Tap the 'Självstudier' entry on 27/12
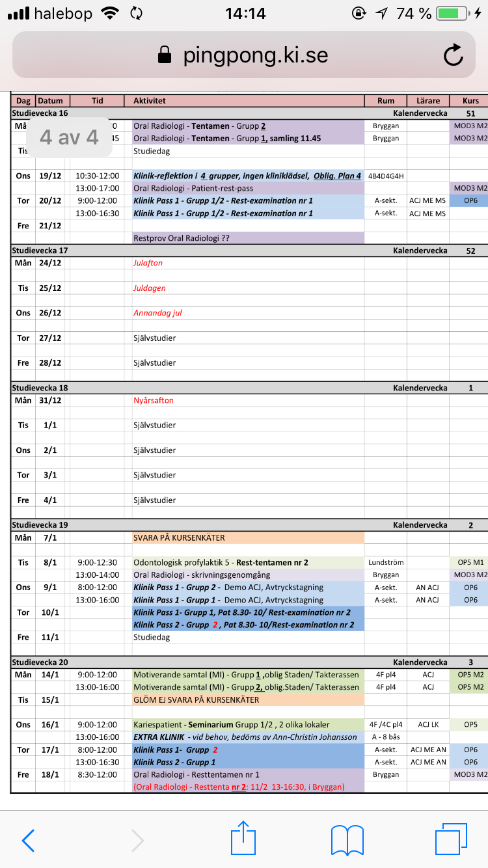This screenshot has height=868, width=488. 154,338
